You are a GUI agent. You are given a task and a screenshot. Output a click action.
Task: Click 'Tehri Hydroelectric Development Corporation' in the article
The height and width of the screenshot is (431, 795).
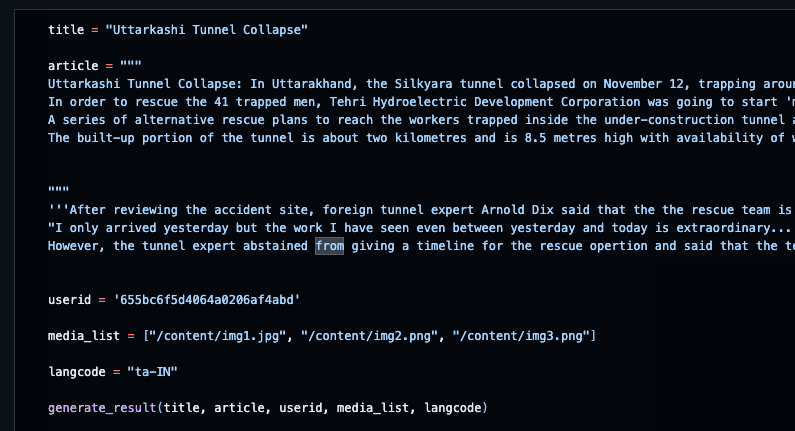[x=485, y=102]
